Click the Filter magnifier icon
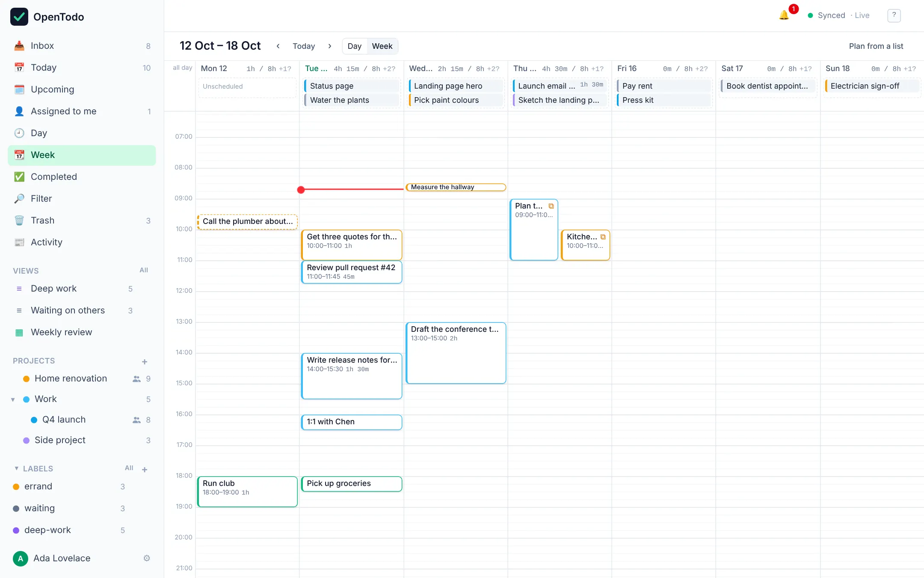The width and height of the screenshot is (924, 578). pos(19,199)
